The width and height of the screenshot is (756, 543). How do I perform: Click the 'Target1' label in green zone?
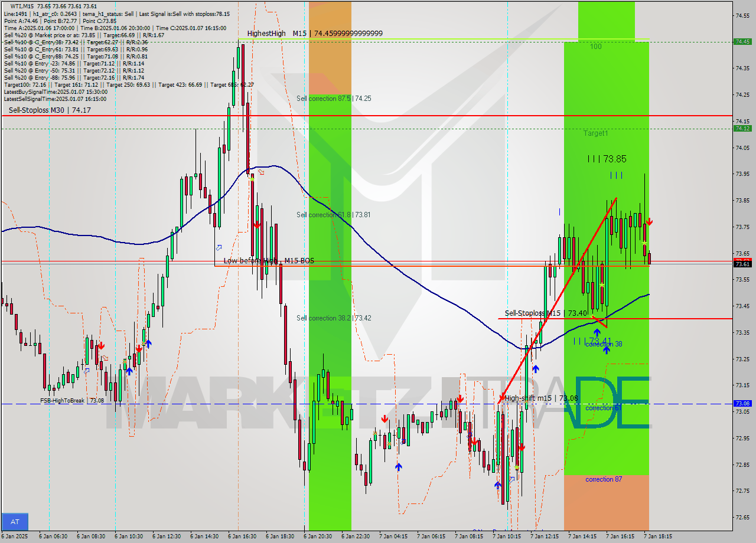click(x=596, y=133)
